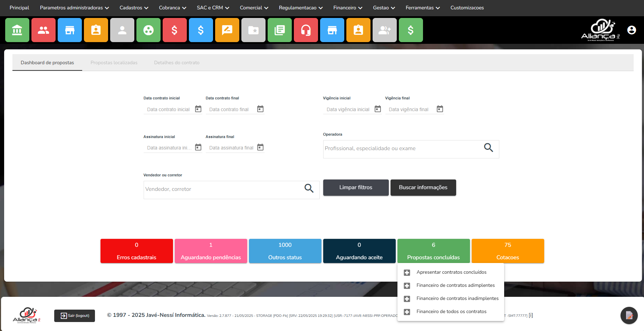The image size is (644, 331).
Task: Switch to Propostas localizadas tab
Action: (114, 62)
